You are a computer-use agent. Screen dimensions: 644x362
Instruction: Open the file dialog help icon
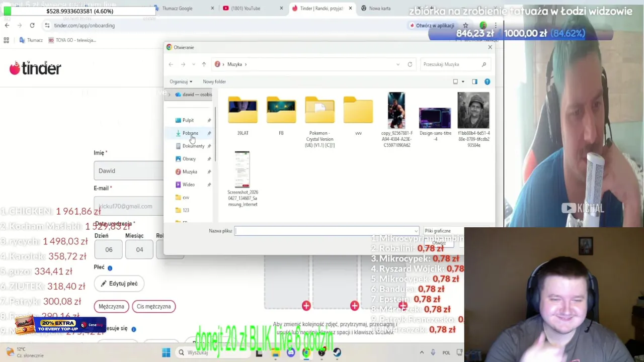(x=487, y=81)
